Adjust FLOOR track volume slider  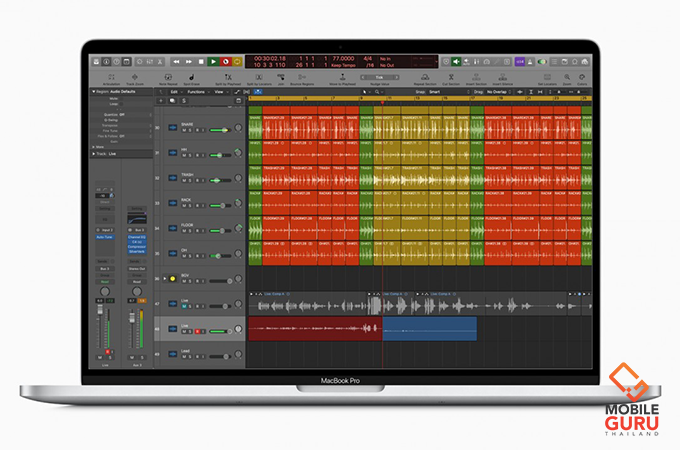(220, 231)
